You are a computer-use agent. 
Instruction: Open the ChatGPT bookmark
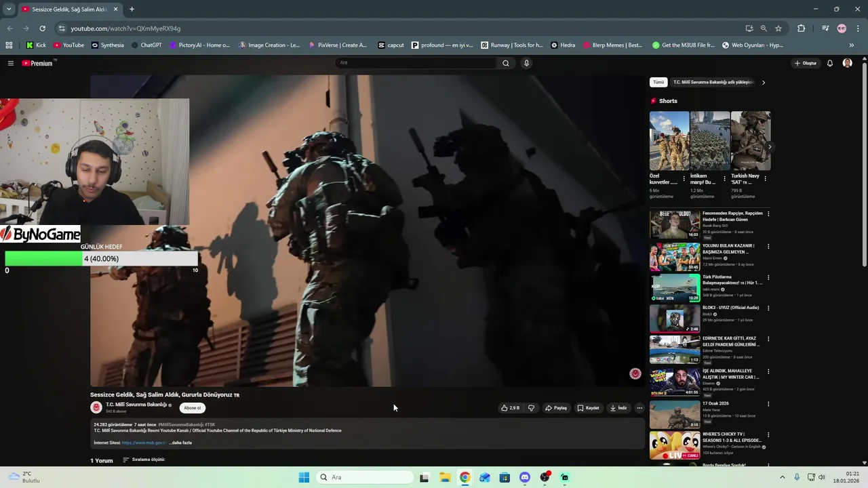tap(146, 45)
